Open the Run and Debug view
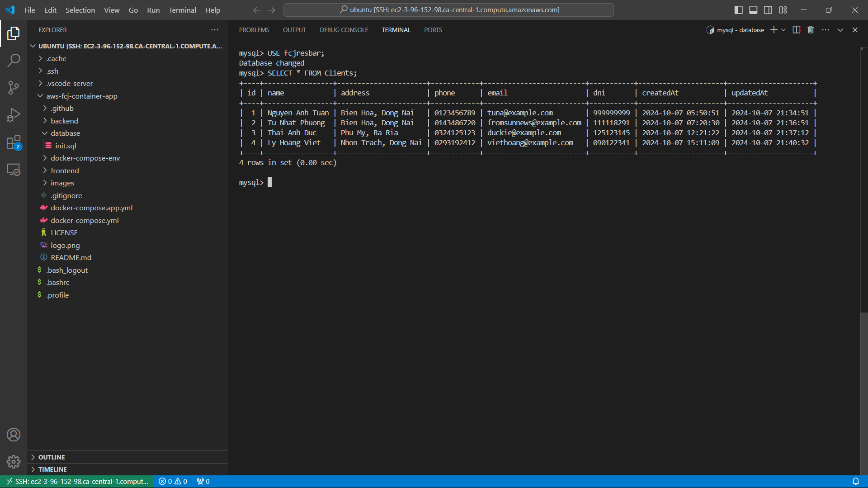This screenshot has height=488, width=868. pyautogui.click(x=14, y=115)
